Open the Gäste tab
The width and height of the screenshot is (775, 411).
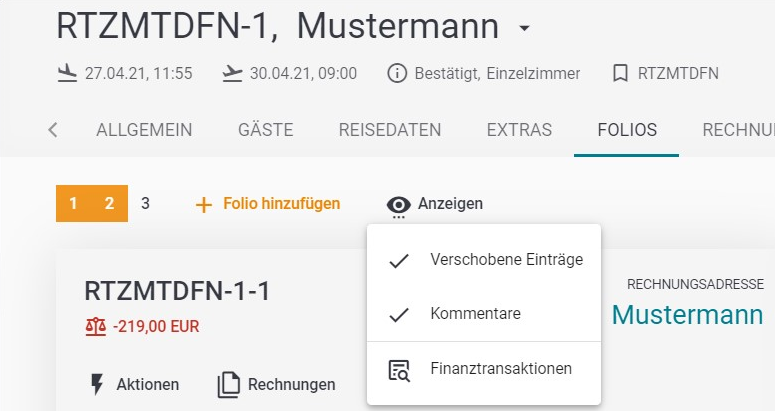pyautogui.click(x=265, y=130)
